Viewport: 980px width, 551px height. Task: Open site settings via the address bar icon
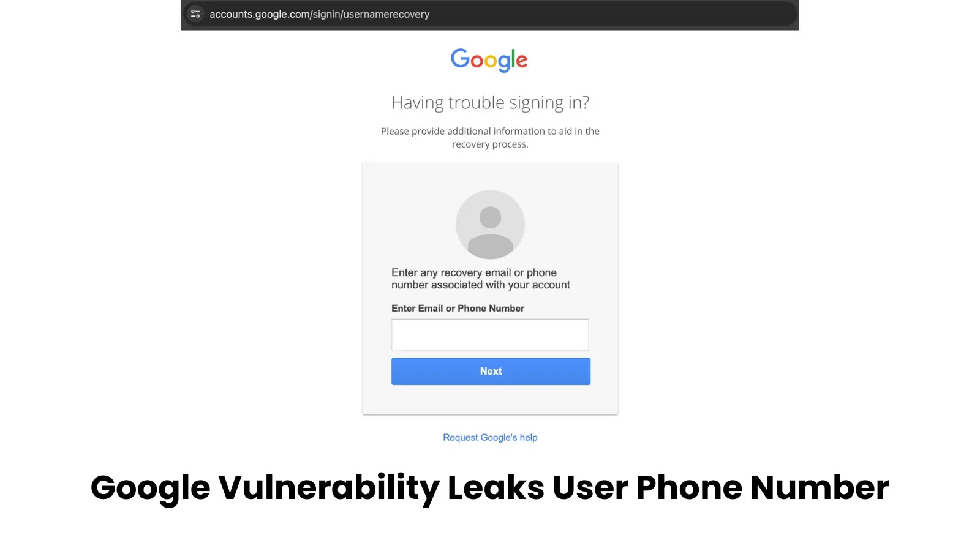click(x=195, y=13)
